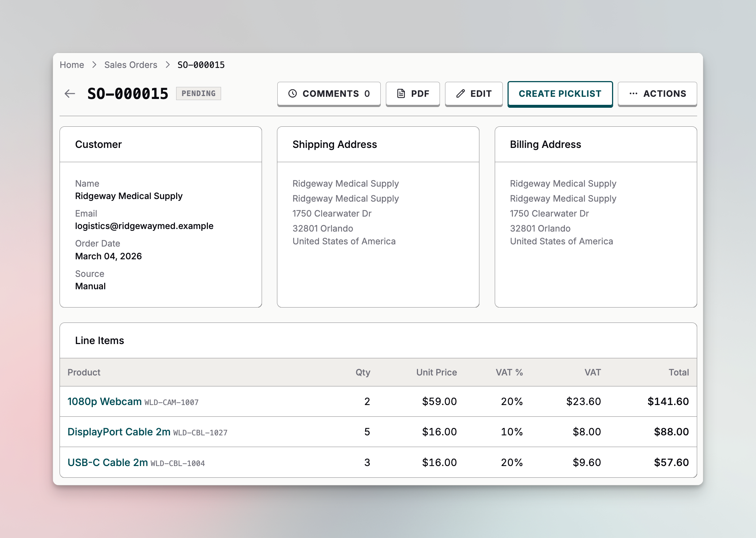The image size is (756, 538).
Task: Click the back arrow beside SO-000015
Action: 69,94
